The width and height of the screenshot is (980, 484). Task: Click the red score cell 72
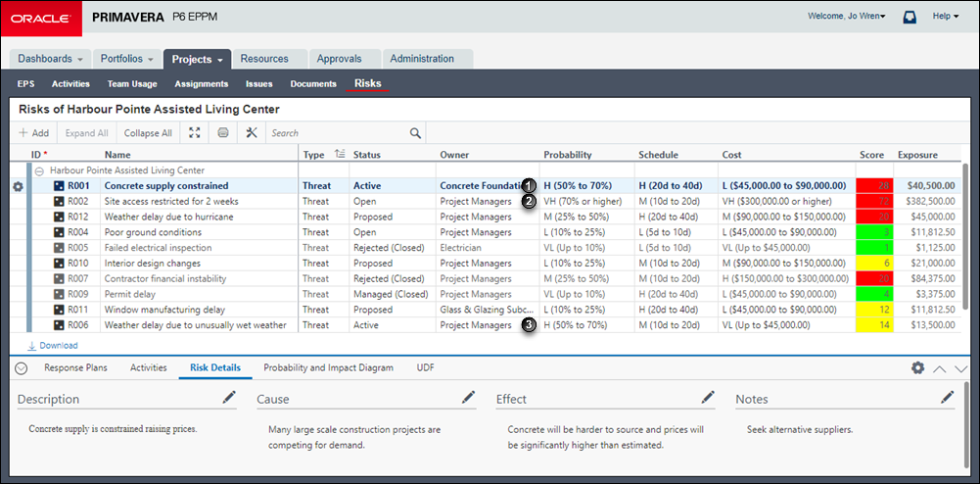point(874,202)
